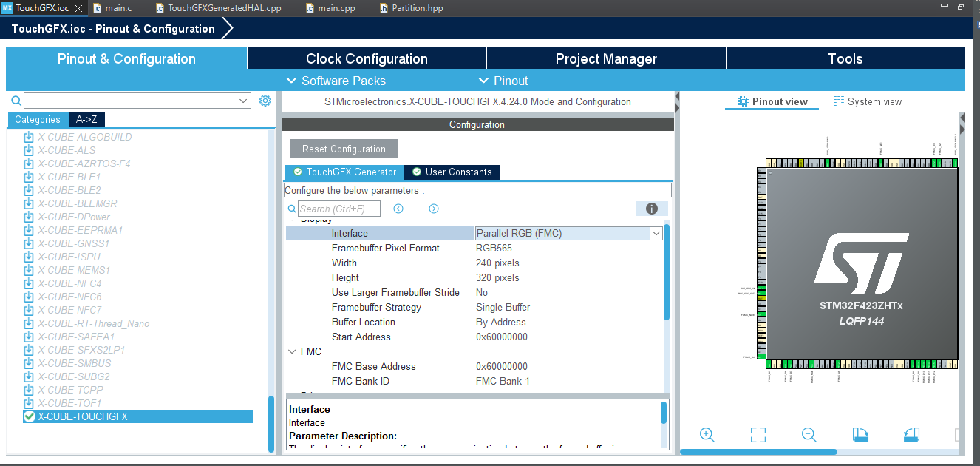Zoom out of the pinout view
Viewport: 980px width, 466px height.
click(809, 435)
